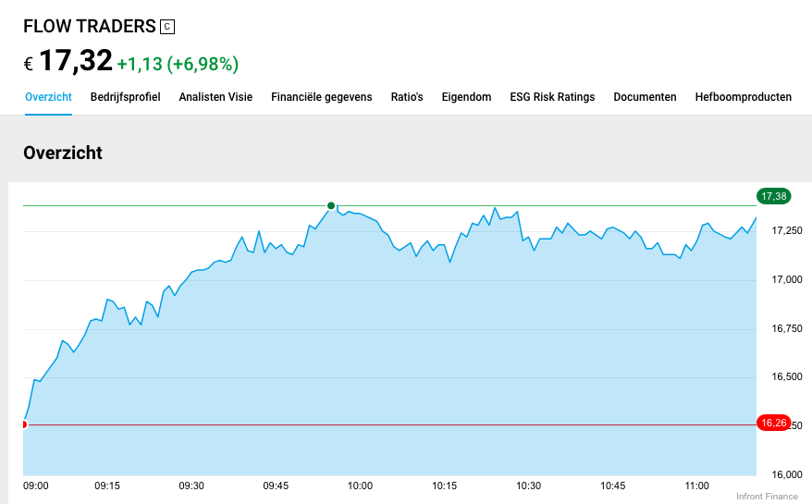Click the 10:30 time axis label
The width and height of the screenshot is (812, 504).
click(x=529, y=486)
